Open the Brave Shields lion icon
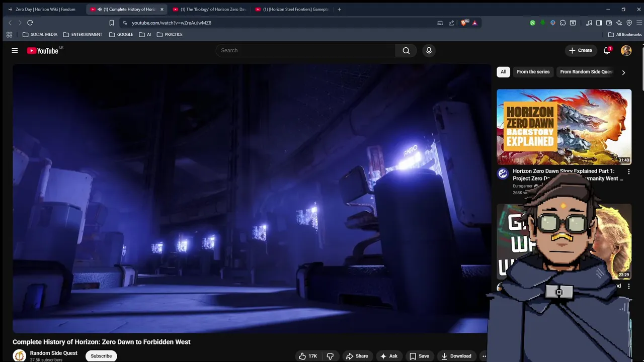Screen dimensions: 644x362 pos(464,23)
